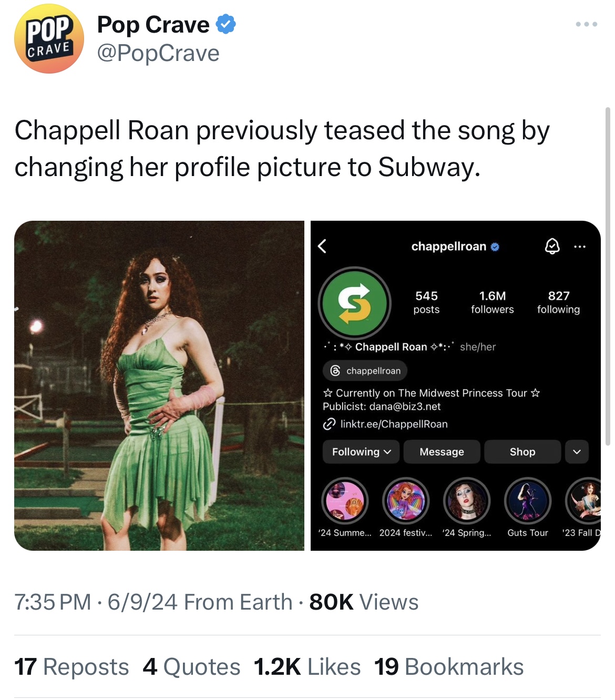Open the Guts Tour story highlight
The width and height of the screenshot is (615, 700).
pos(527,501)
